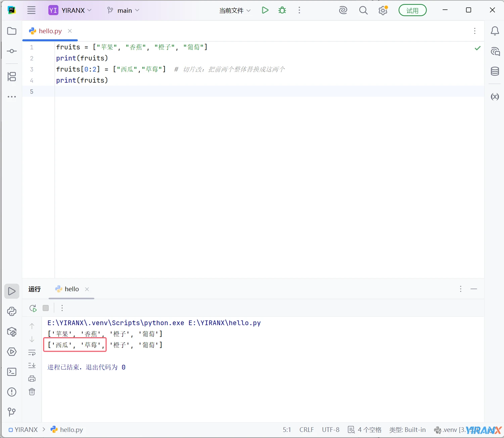Screen dimensions: 504x438
Task: Open more run toolbar actions
Action: coord(62,308)
